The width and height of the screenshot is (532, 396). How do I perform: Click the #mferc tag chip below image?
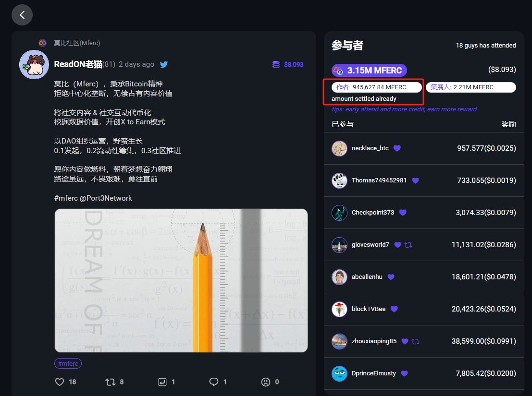click(x=68, y=363)
